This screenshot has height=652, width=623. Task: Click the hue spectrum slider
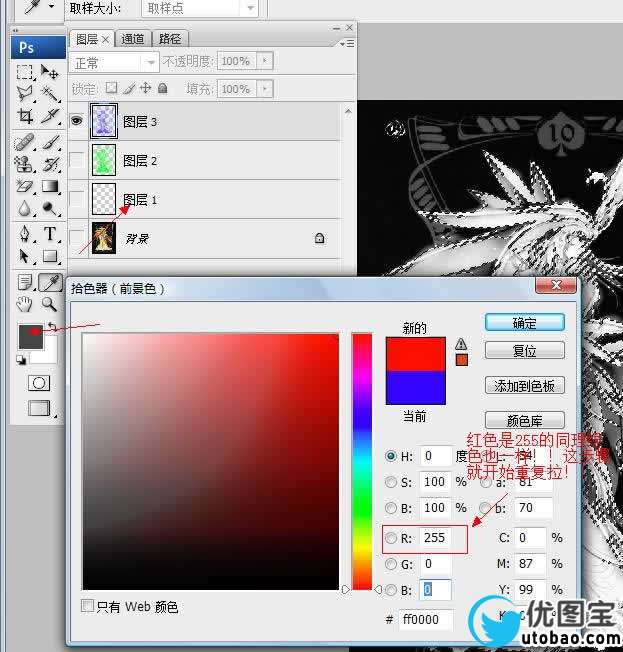362,461
